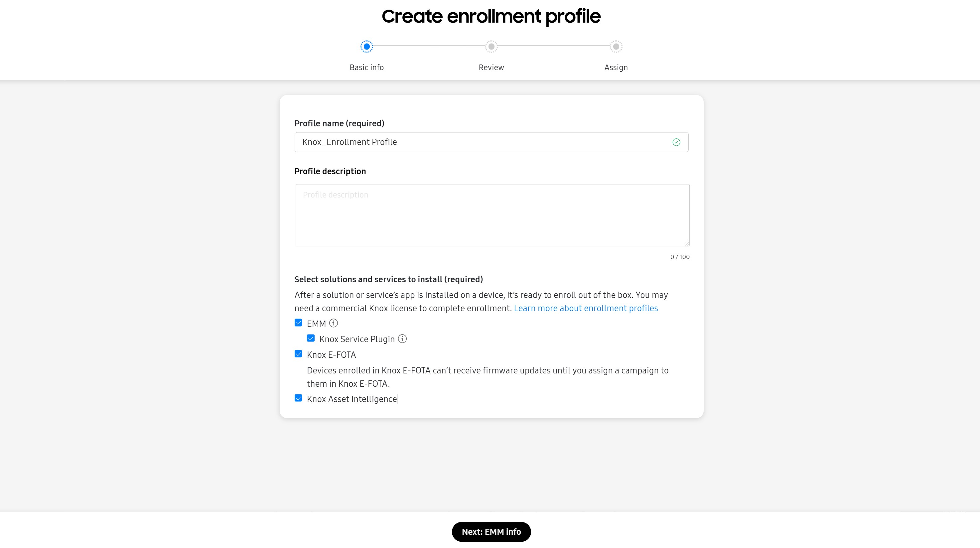980x548 pixels.
Task: Select the Review step label
Action: [x=491, y=67]
